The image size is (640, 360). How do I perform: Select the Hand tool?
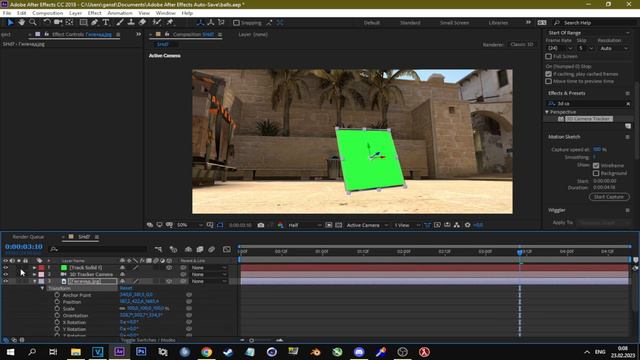click(x=21, y=22)
